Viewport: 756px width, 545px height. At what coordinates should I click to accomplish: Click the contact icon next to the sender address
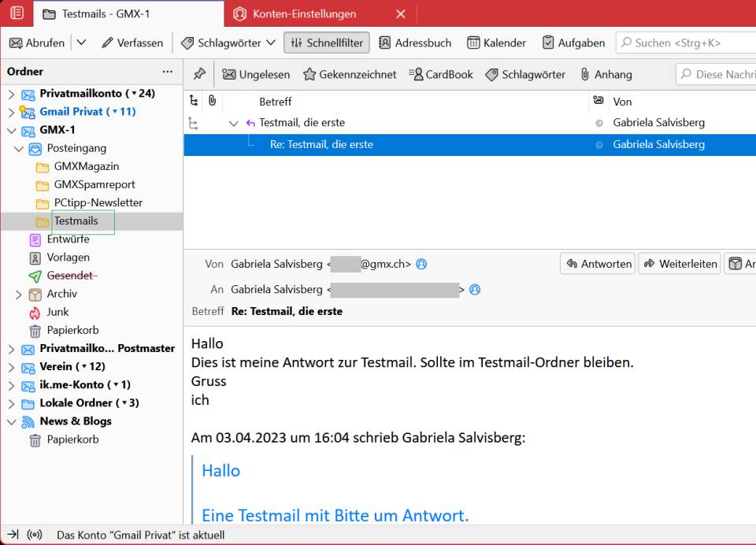coord(421,265)
